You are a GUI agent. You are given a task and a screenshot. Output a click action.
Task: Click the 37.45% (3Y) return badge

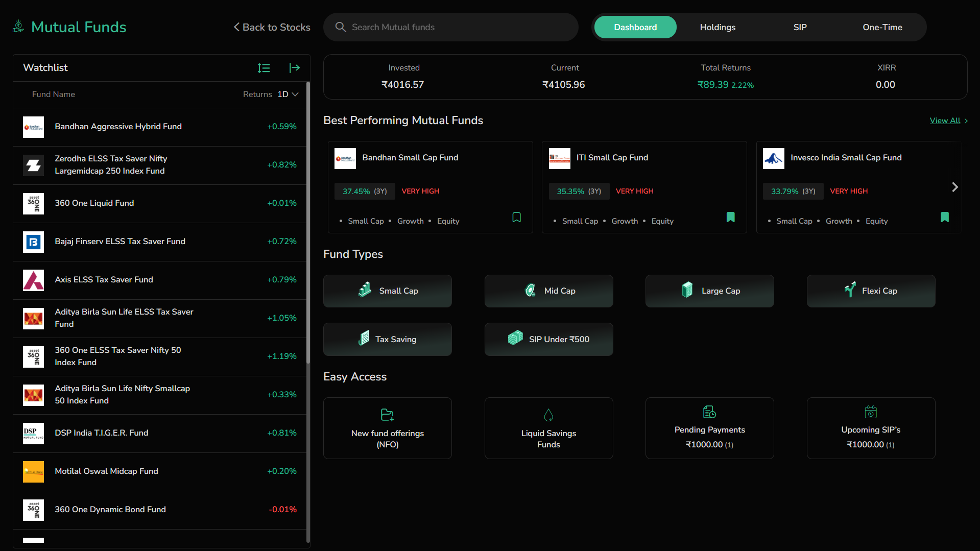[x=365, y=191]
